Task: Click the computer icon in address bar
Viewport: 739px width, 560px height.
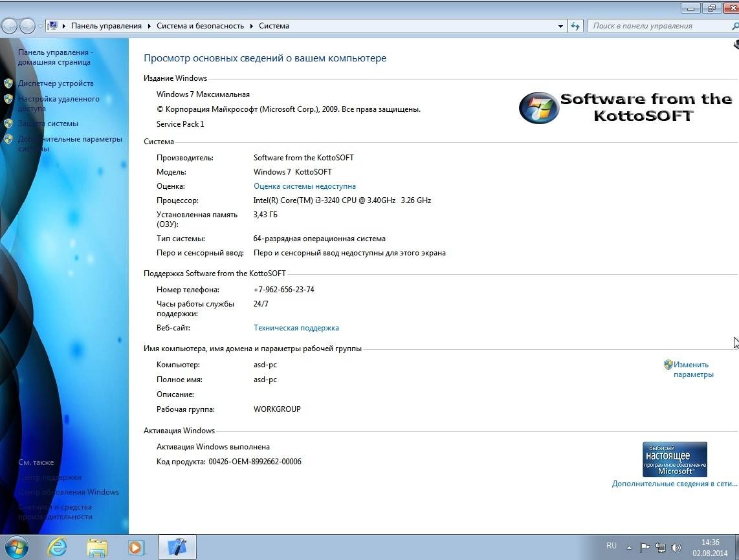Action: click(x=52, y=25)
